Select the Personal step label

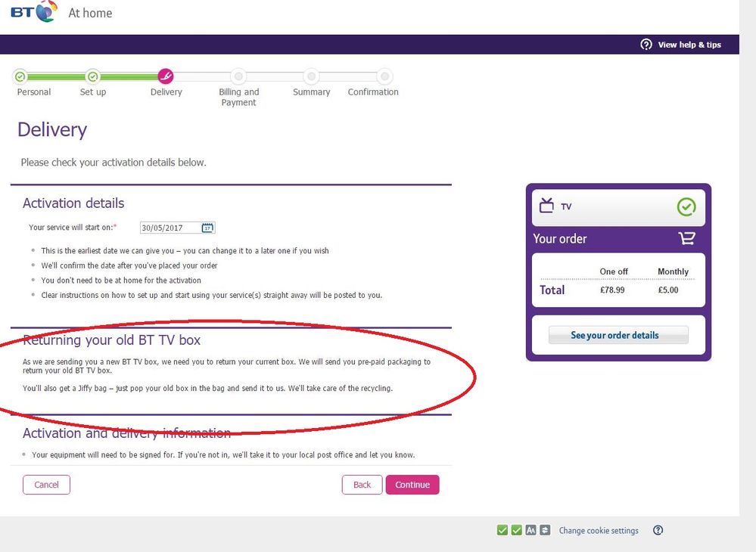[34, 92]
